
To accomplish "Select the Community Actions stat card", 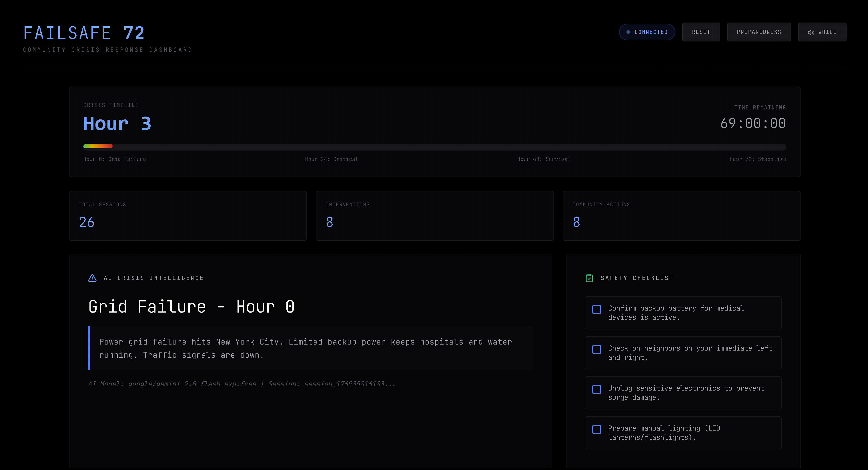I will pos(681,216).
